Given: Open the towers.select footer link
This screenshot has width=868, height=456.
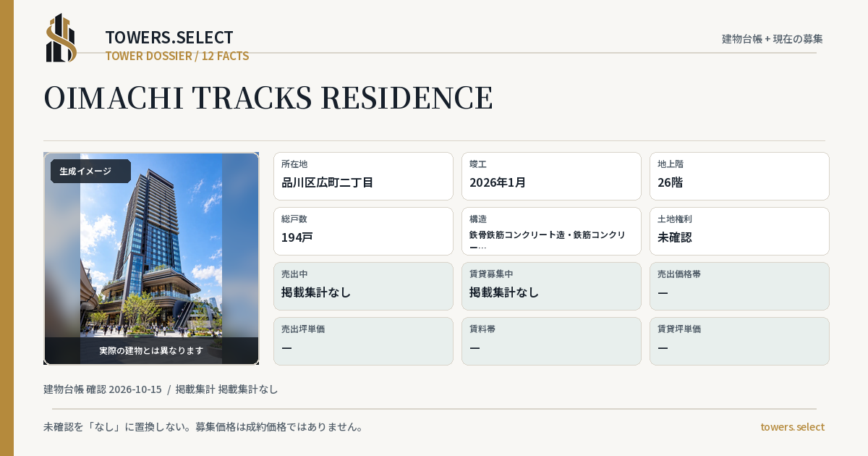Looking at the screenshot, I should (x=792, y=427).
